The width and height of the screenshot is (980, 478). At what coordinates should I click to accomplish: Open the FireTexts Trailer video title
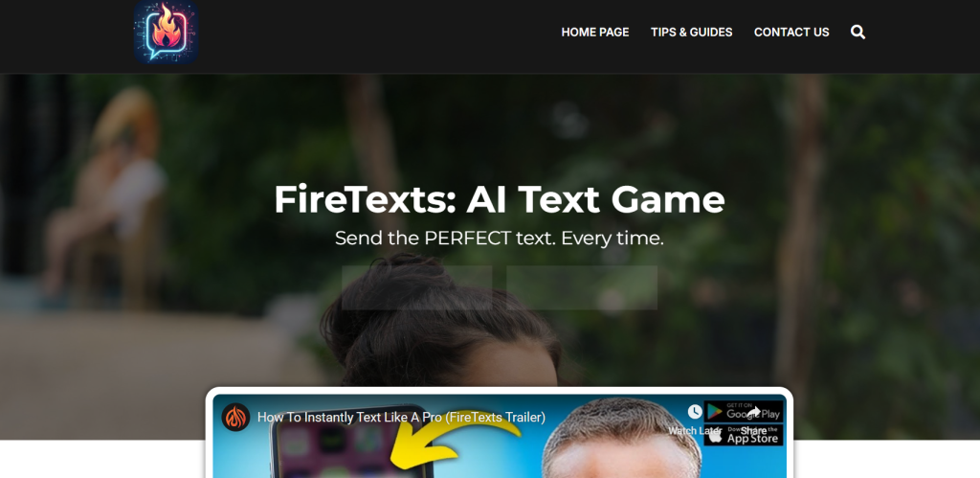click(x=401, y=418)
